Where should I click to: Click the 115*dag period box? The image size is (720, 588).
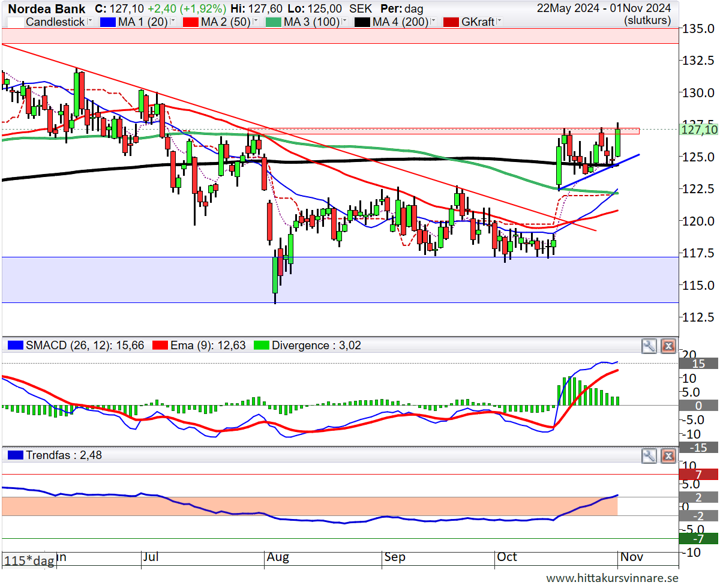(29, 560)
